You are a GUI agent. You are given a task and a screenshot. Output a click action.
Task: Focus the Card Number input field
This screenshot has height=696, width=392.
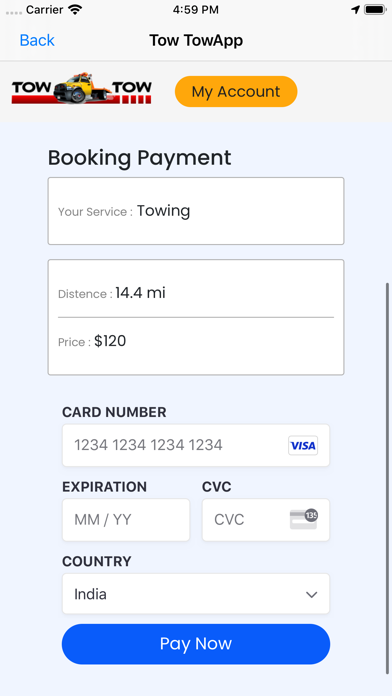pos(196,445)
